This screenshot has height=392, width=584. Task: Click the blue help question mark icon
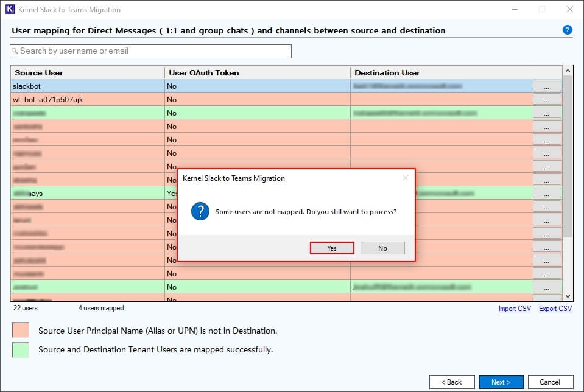[567, 30]
